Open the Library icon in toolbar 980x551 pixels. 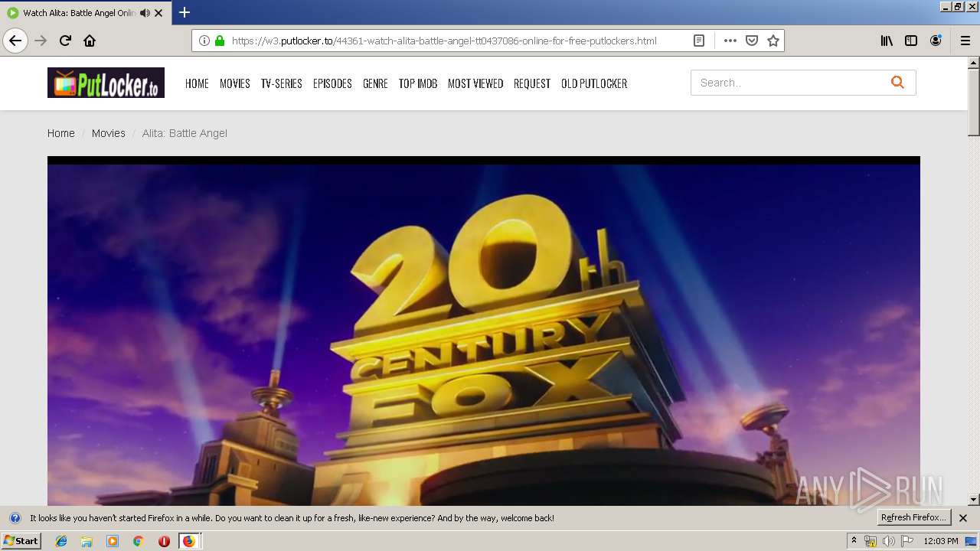[887, 41]
